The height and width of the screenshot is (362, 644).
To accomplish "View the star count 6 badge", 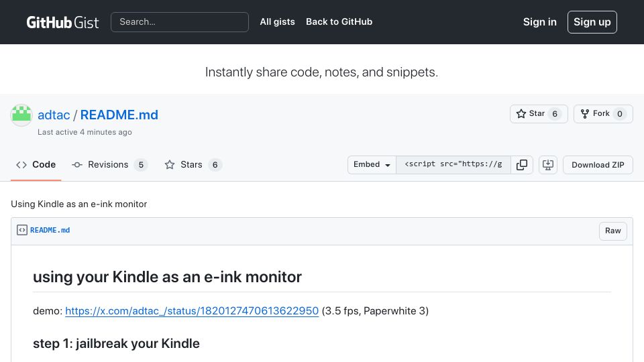I will pyautogui.click(x=555, y=114).
